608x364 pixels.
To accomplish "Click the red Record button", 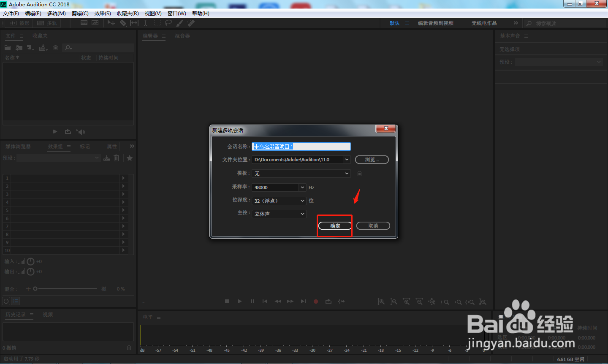I will tap(315, 302).
